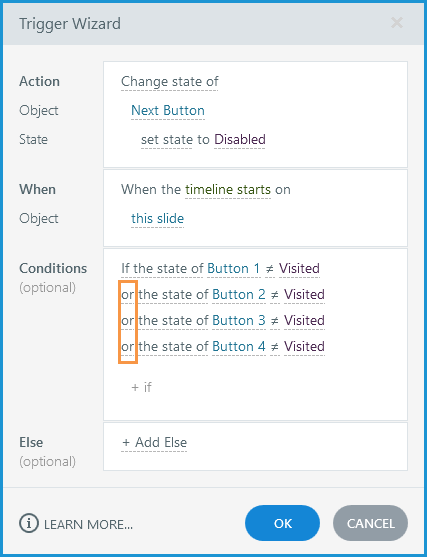Select the Next Button object link
427x557 pixels.
tap(168, 110)
